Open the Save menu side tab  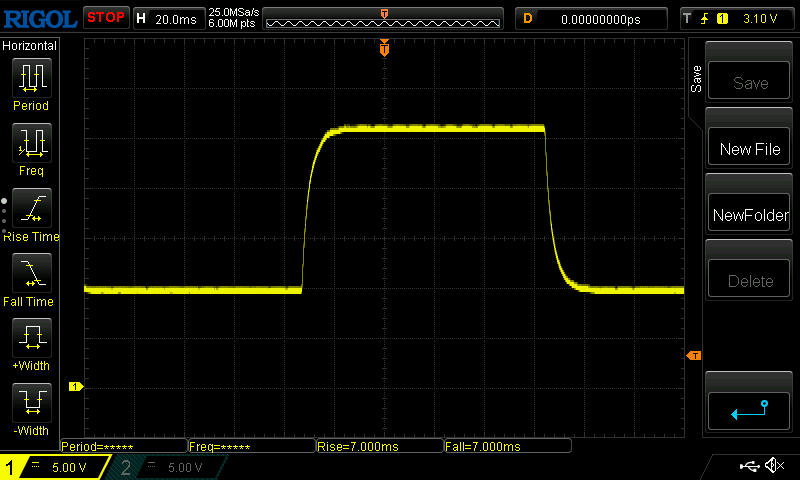696,79
